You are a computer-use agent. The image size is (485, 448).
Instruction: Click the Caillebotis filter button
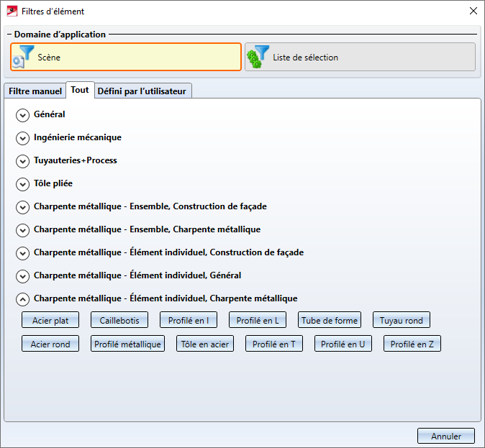(119, 320)
